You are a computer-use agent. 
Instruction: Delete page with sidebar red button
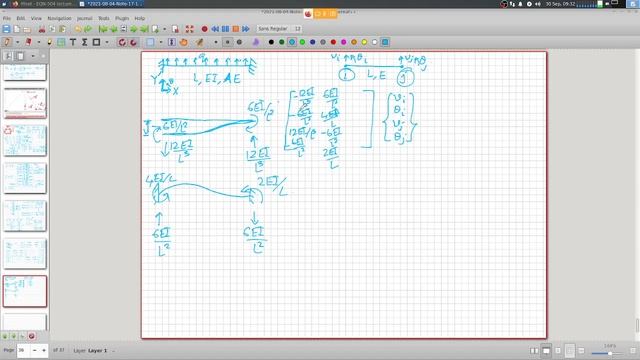(31, 336)
